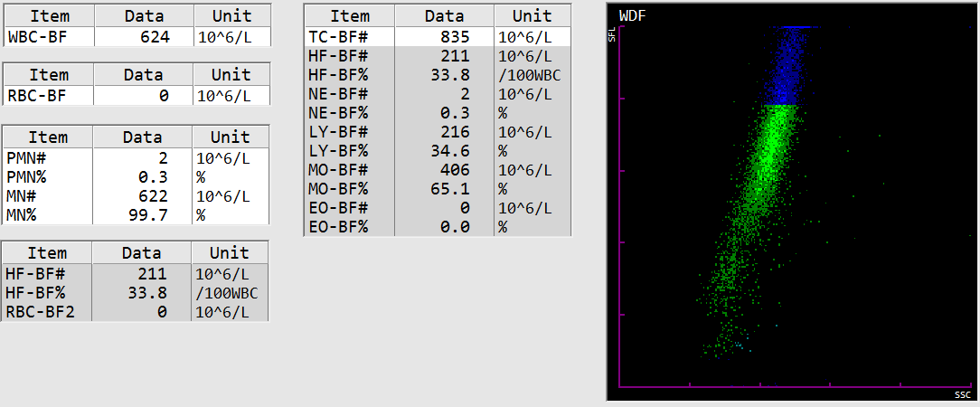
Task: Click the Item header of the WBC-BF table
Action: (x=50, y=15)
